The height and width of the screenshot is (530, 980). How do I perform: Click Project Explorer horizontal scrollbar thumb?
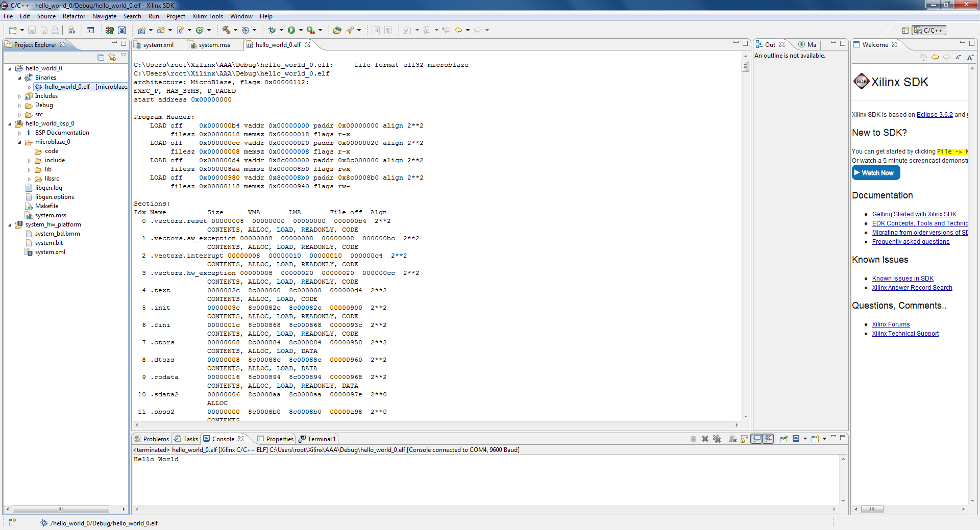61,509
